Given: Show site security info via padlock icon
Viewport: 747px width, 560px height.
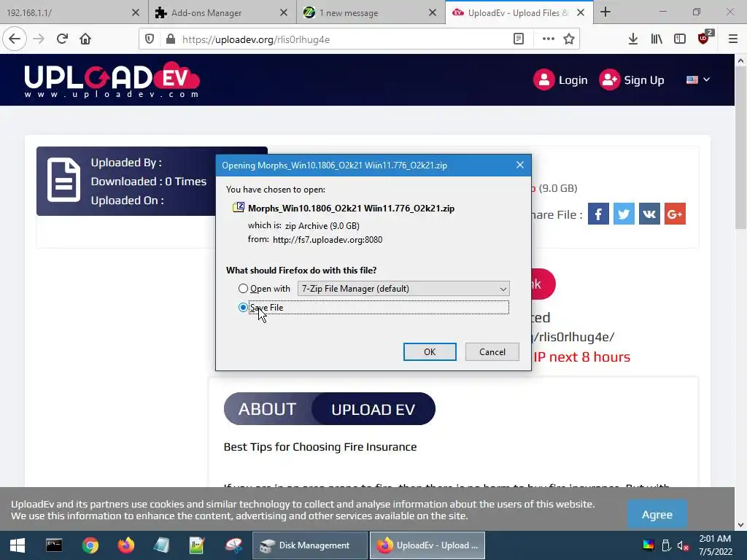Looking at the screenshot, I should point(170,39).
